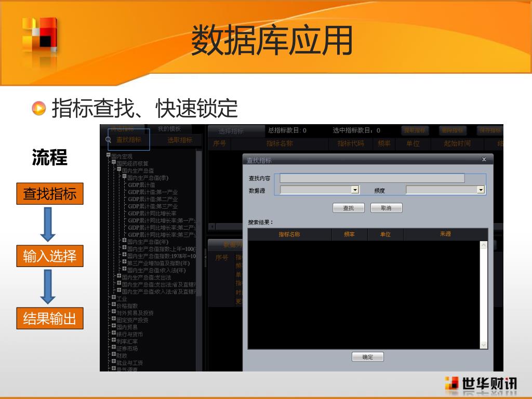This screenshot has width=532, height=399.
Task: Click 指标名称 header in search results table
Action: [289, 234]
